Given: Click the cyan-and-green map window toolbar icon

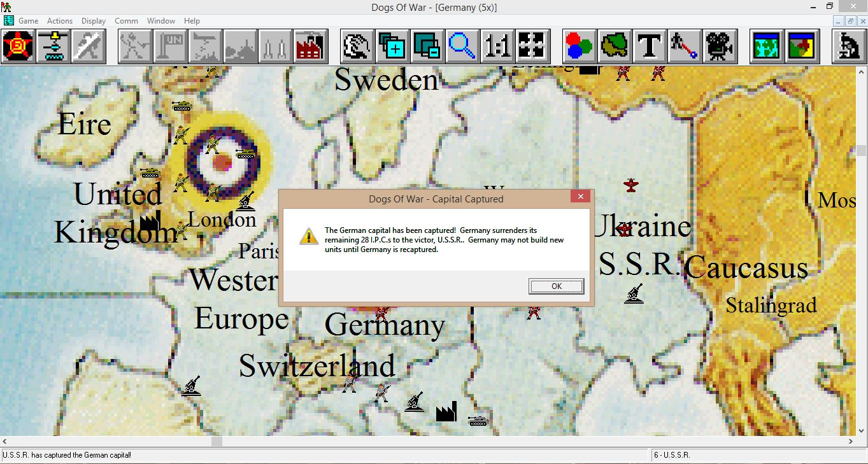Looking at the screenshot, I should click(x=767, y=46).
